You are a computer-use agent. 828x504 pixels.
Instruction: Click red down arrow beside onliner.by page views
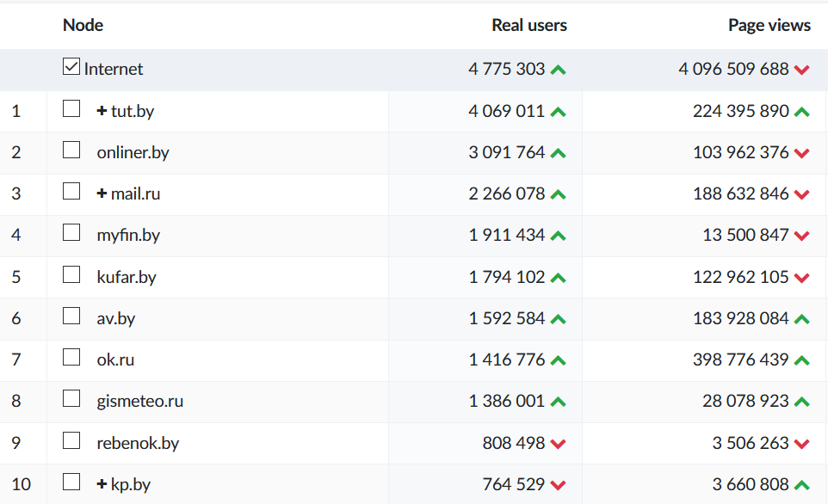802,153
